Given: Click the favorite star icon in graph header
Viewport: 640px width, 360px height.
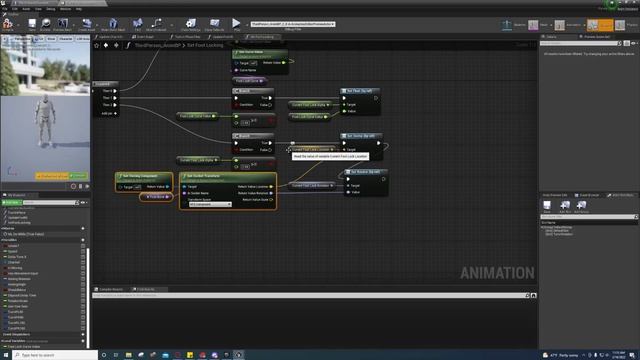Looking at the screenshot, I should pyautogui.click(x=97, y=45).
